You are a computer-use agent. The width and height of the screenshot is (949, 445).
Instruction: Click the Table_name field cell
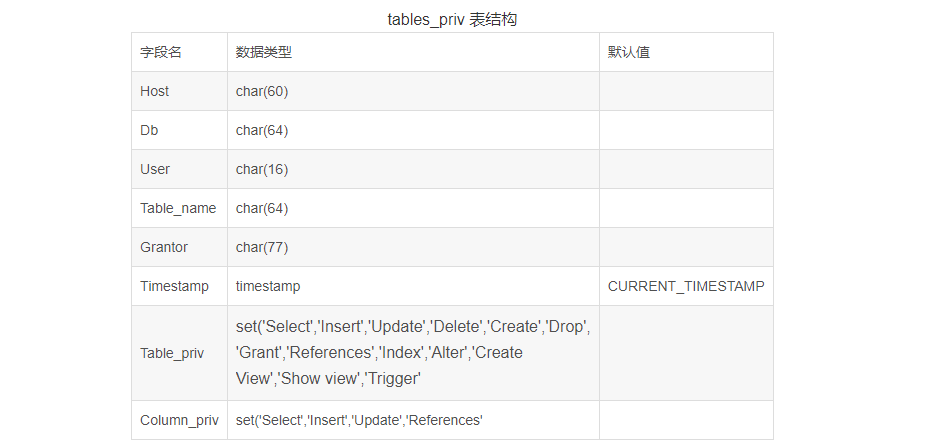tap(178, 208)
